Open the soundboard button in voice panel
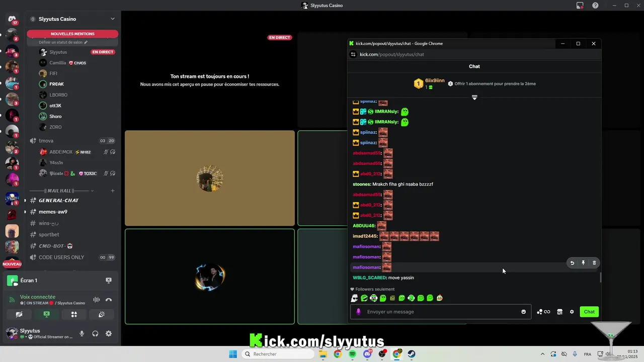The image size is (644, 362). pos(101,314)
